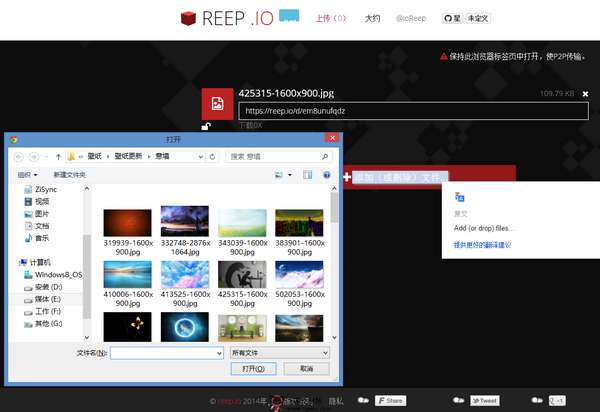
Task: Open the upload (0) menu item
Action: [x=330, y=18]
